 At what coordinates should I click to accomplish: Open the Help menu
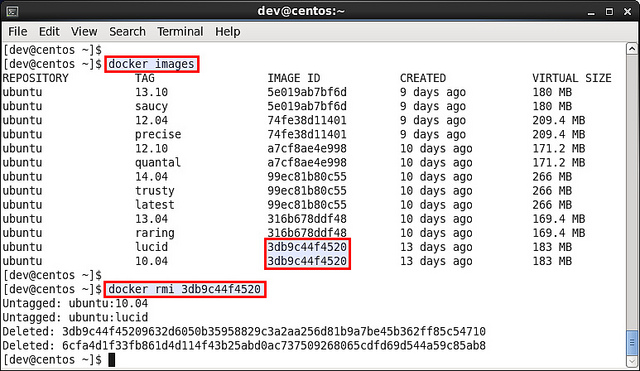point(227,31)
